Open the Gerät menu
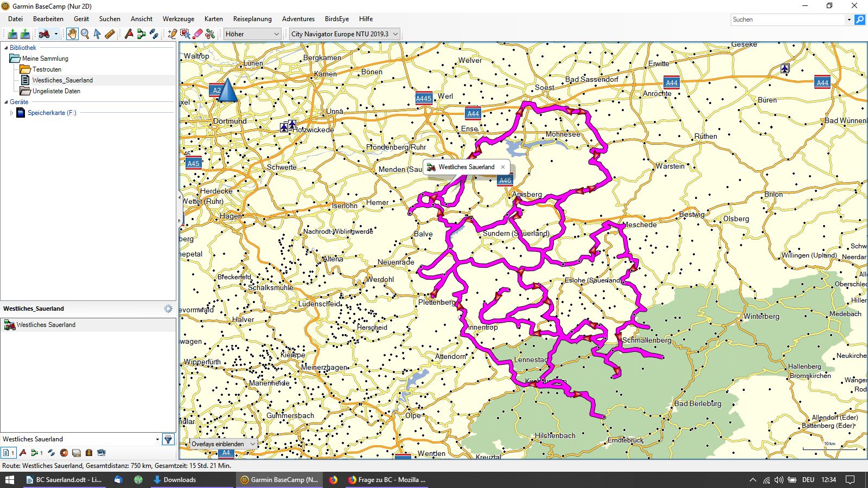The image size is (868, 488). (81, 19)
